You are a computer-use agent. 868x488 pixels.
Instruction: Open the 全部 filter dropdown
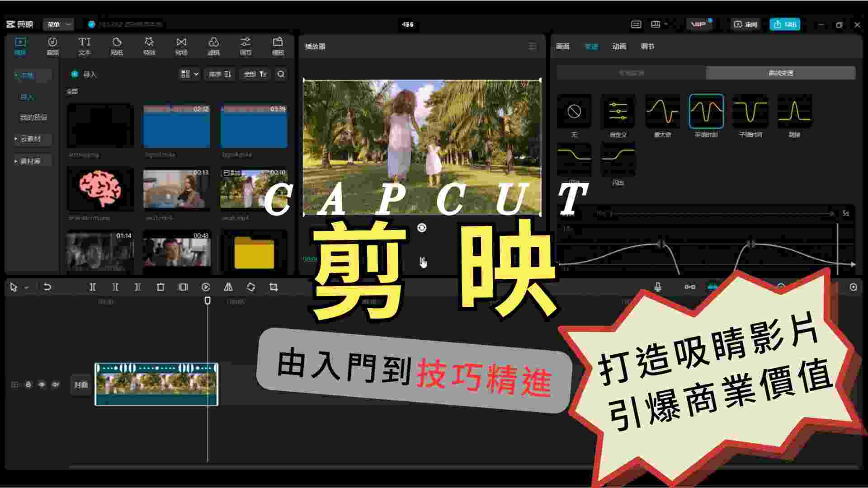255,74
